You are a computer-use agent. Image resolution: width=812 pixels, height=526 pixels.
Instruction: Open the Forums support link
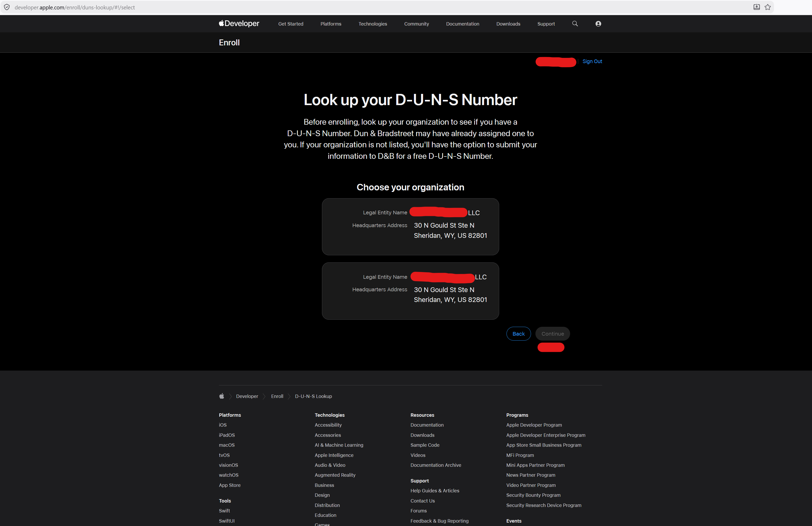coord(419,511)
